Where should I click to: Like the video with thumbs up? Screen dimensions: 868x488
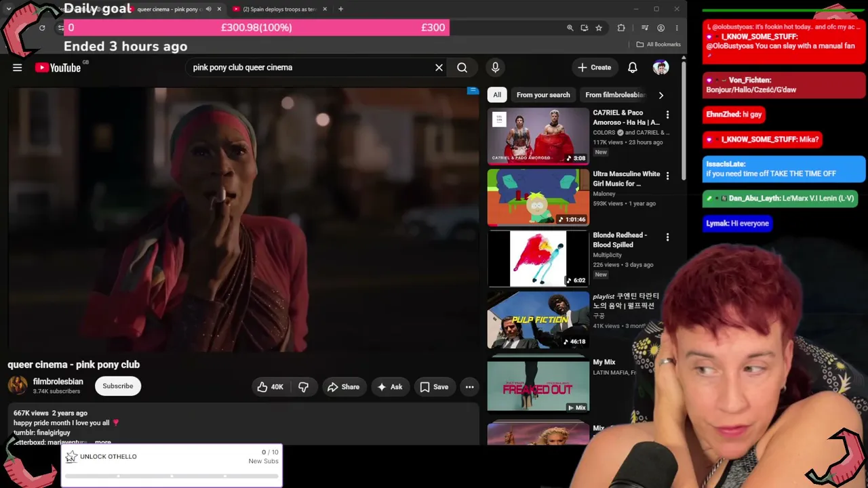click(x=270, y=387)
